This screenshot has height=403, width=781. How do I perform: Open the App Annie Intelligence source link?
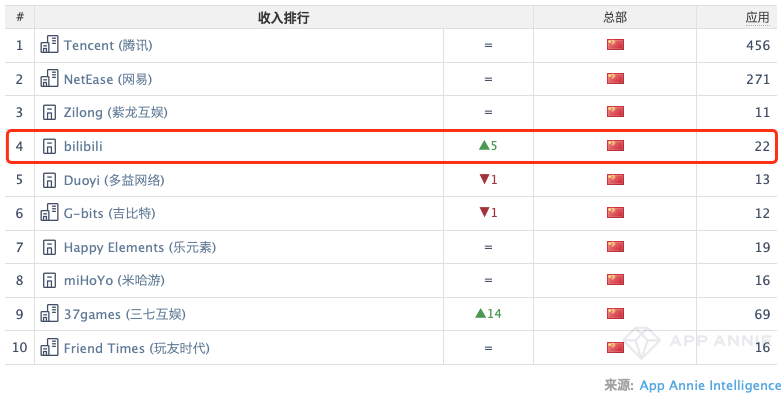(710, 386)
